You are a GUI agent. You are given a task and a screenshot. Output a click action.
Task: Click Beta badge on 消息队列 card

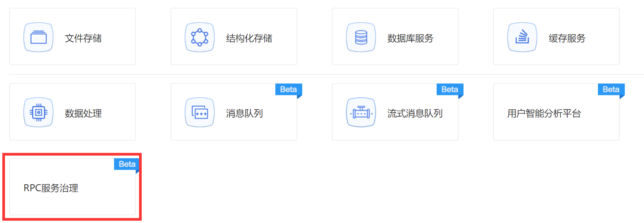coord(288,89)
